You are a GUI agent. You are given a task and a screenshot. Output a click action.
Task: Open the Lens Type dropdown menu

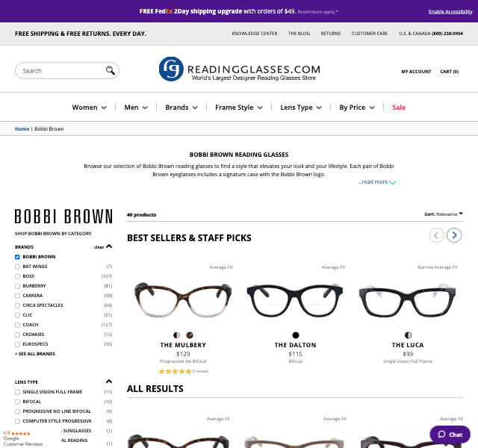(301, 108)
